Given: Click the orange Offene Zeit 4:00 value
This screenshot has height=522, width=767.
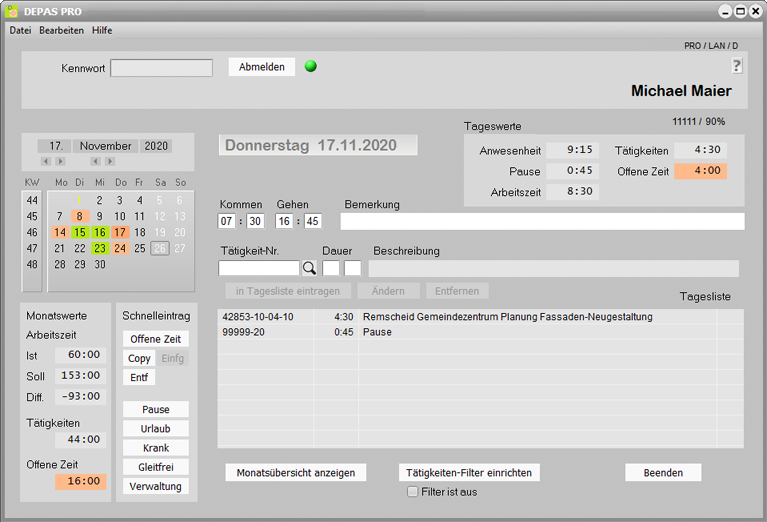Looking at the screenshot, I should click(700, 171).
